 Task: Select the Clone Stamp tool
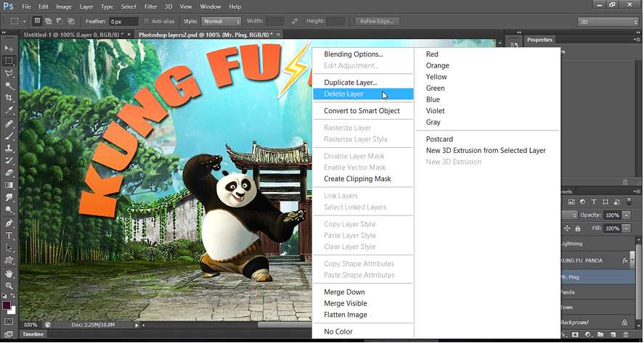(x=9, y=148)
